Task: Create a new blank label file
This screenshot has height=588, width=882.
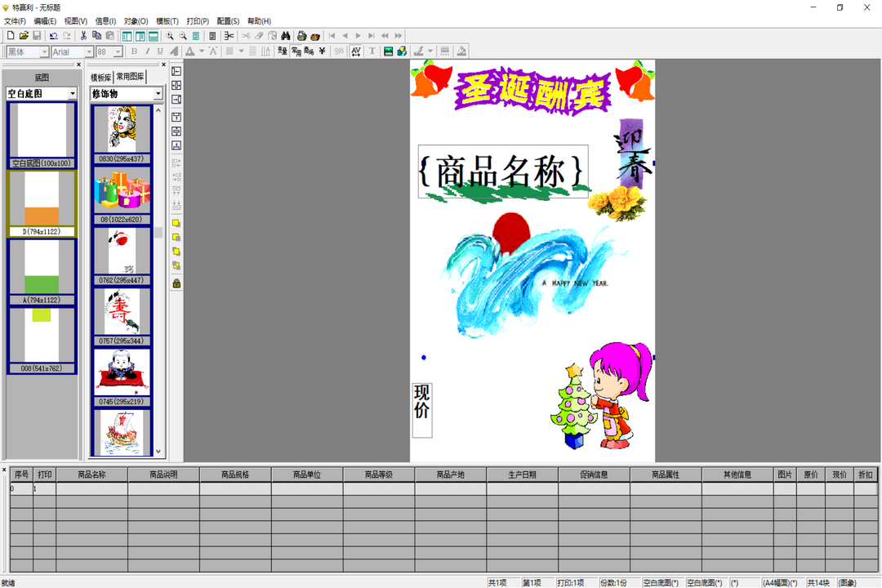Action: tap(11, 36)
